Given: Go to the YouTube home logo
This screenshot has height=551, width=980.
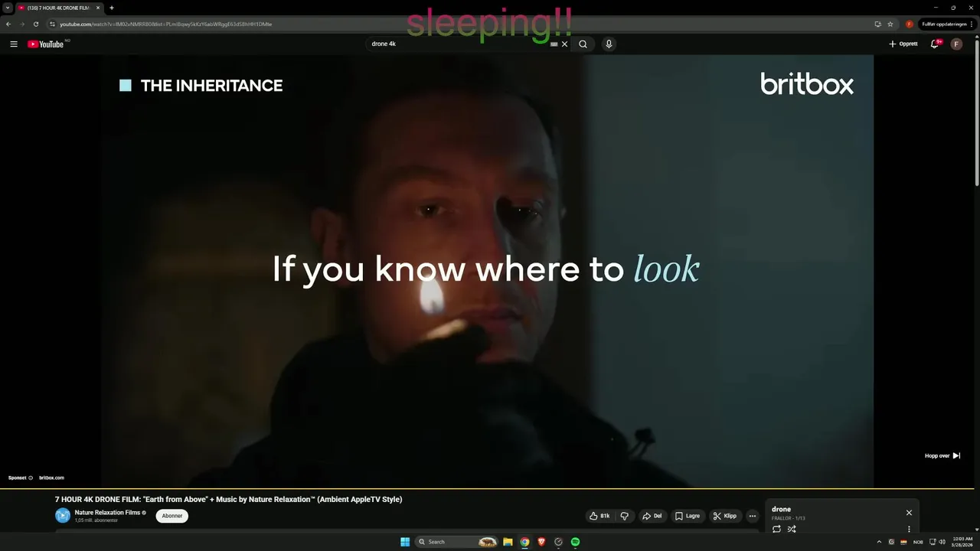Looking at the screenshot, I should 46,44.
